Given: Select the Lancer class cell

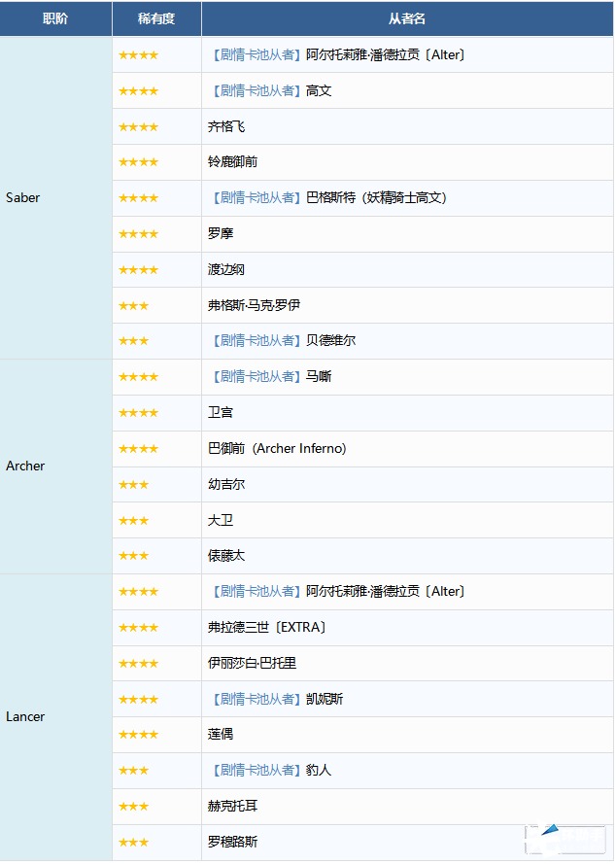Looking at the screenshot, I should (25, 717).
